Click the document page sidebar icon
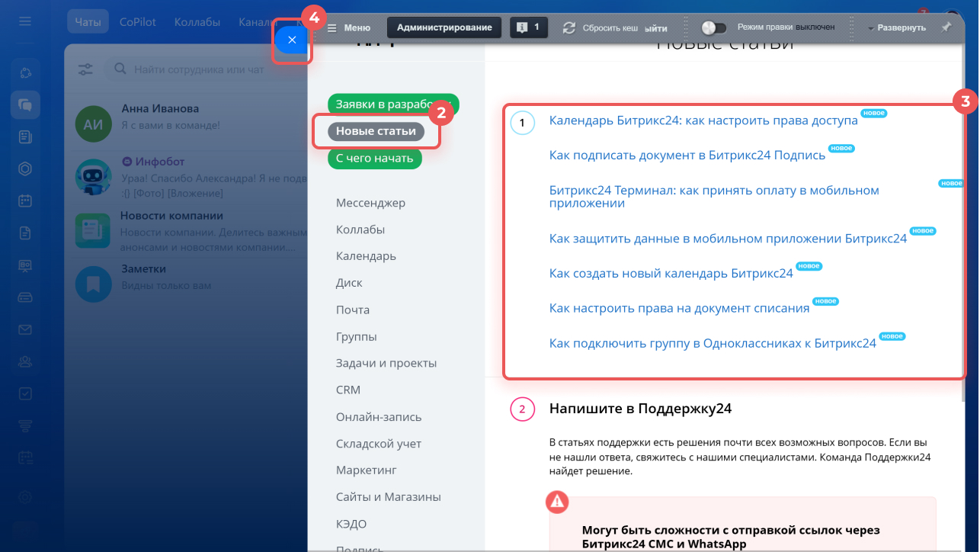 coord(25,233)
